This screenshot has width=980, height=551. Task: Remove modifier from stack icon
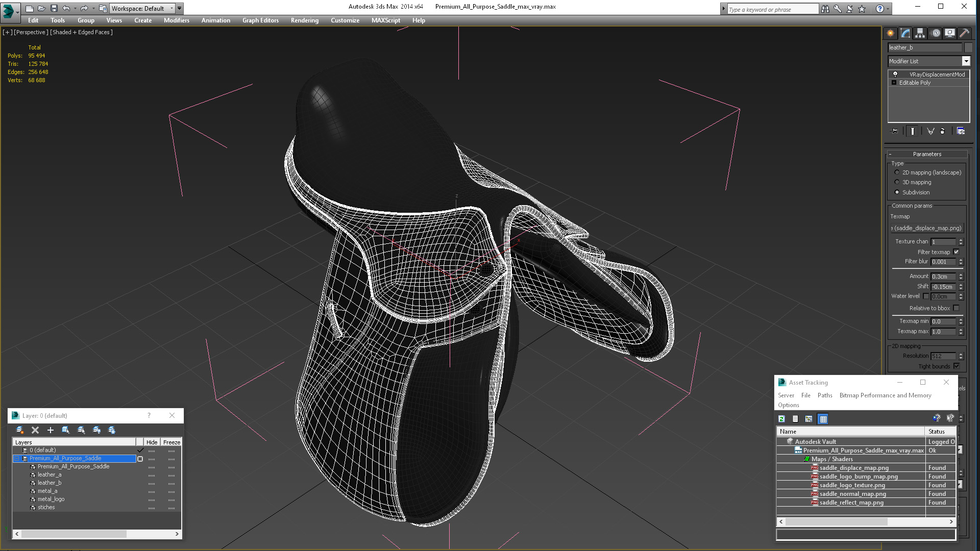[943, 131]
